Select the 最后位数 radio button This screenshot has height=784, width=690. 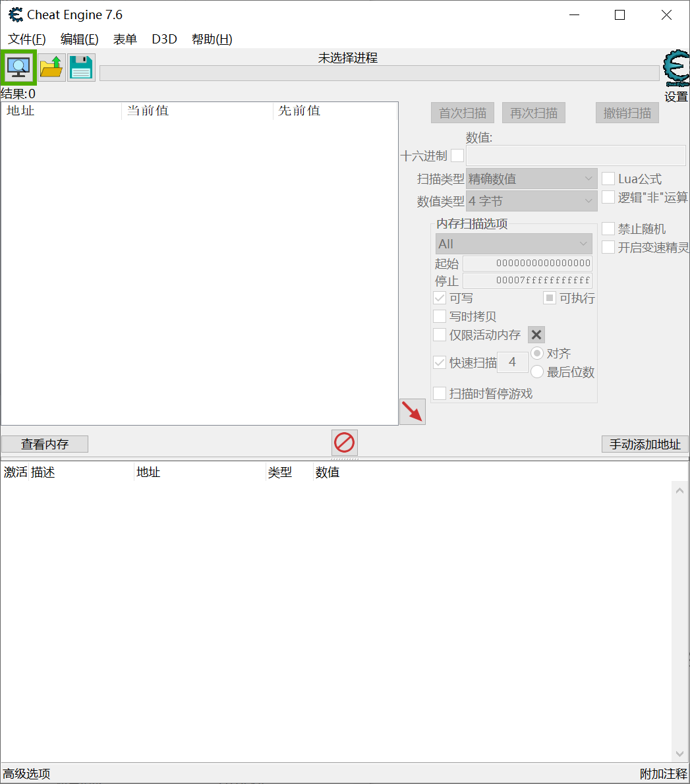click(537, 372)
